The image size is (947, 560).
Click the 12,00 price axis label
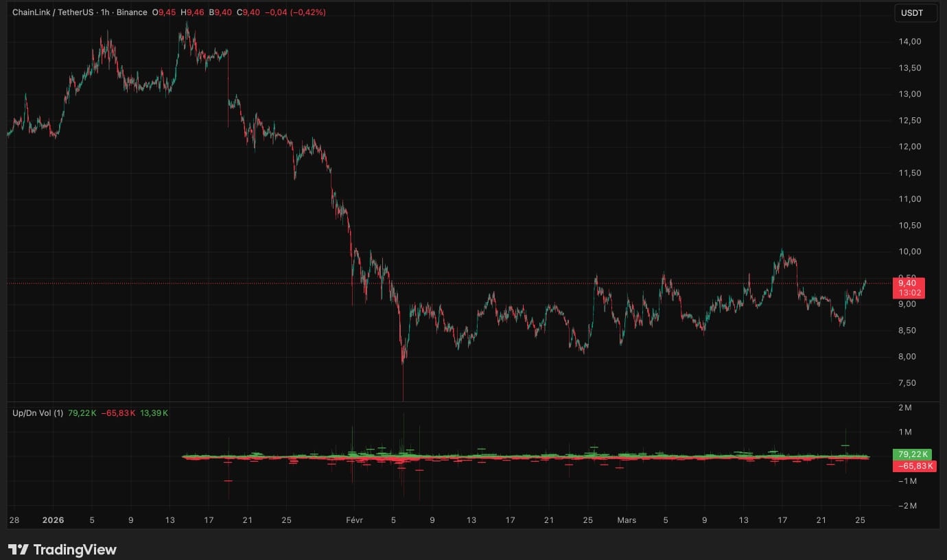pos(909,147)
